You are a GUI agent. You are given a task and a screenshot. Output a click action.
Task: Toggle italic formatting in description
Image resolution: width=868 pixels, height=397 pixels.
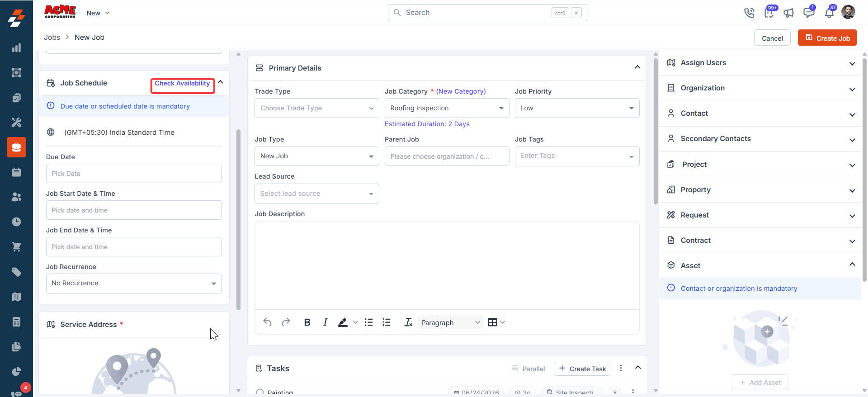tap(325, 322)
